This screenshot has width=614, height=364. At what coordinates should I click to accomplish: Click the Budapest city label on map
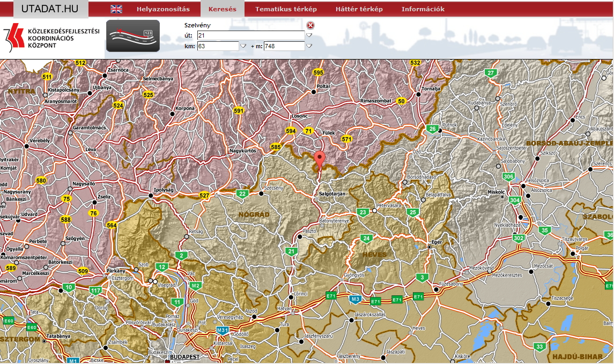[x=184, y=356]
